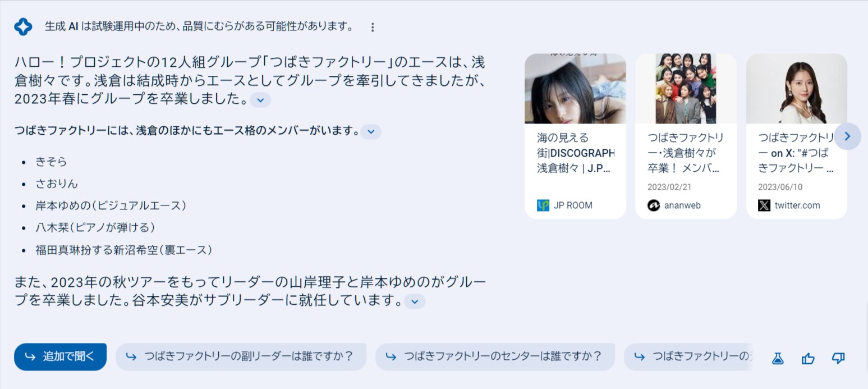Click the thumbs up feedback icon
The image size is (868, 389).
(x=808, y=358)
